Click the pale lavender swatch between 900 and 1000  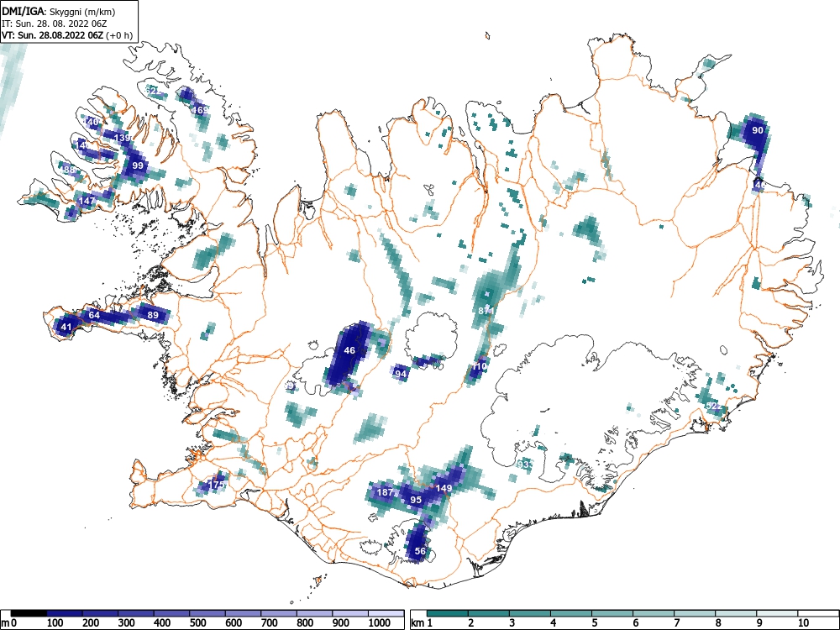pos(350,613)
